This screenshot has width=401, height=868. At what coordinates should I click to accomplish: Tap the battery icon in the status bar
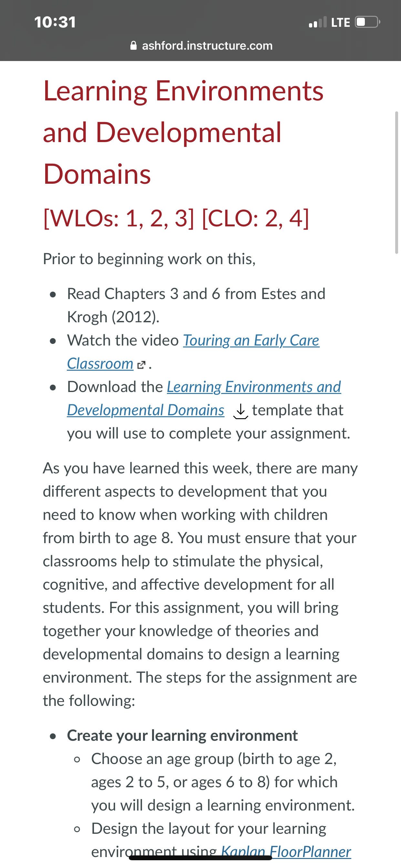click(368, 22)
